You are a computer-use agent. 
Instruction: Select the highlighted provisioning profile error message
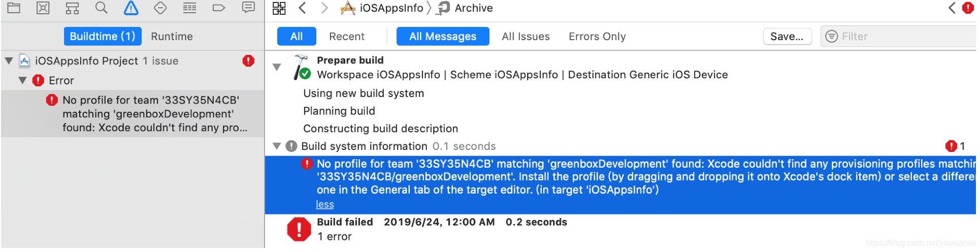click(x=620, y=185)
